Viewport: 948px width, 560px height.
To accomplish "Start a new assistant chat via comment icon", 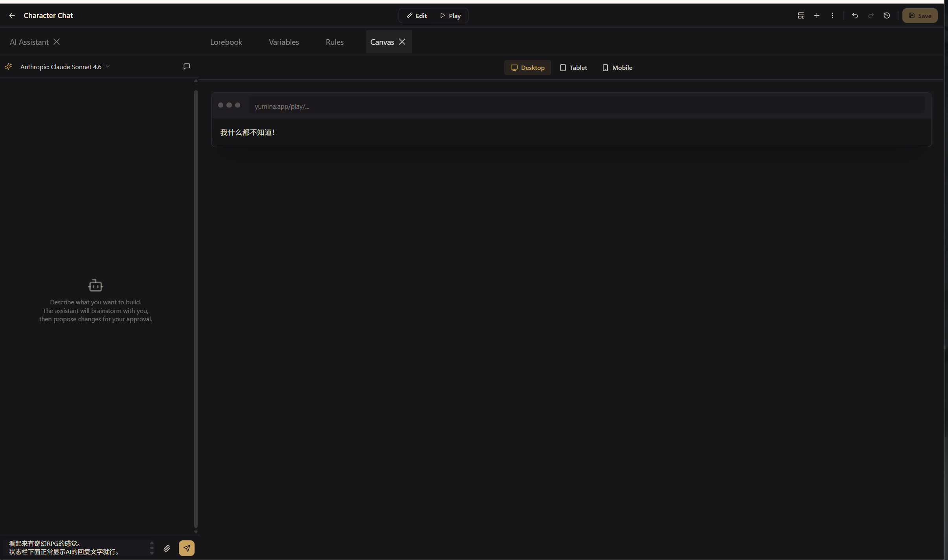I will click(186, 66).
